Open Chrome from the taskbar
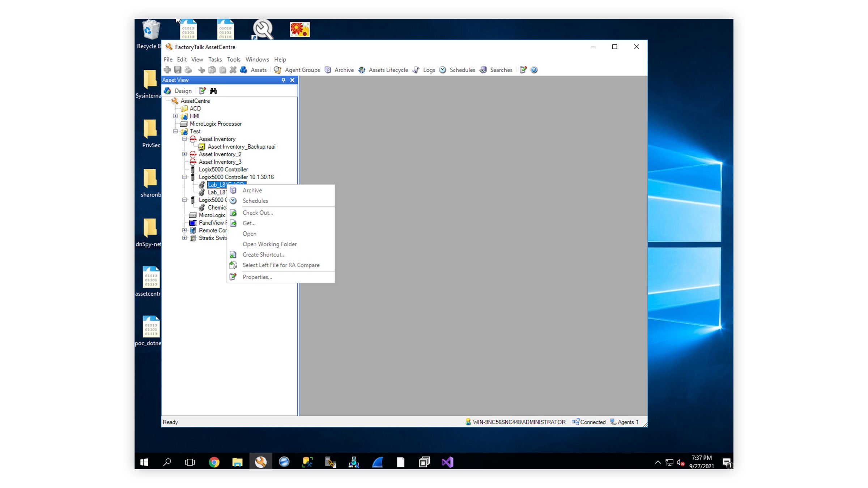 [x=214, y=462]
